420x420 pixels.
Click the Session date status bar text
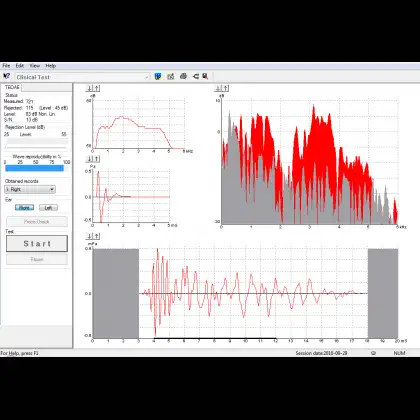(x=321, y=353)
